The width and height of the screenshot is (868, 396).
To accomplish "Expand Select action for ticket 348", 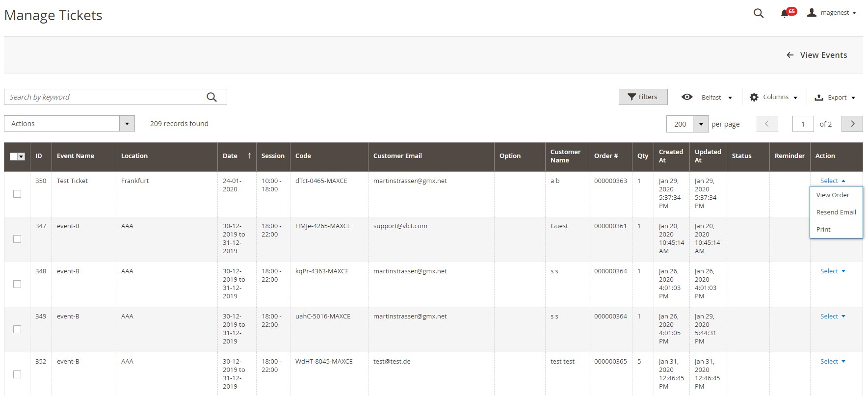I will click(833, 271).
